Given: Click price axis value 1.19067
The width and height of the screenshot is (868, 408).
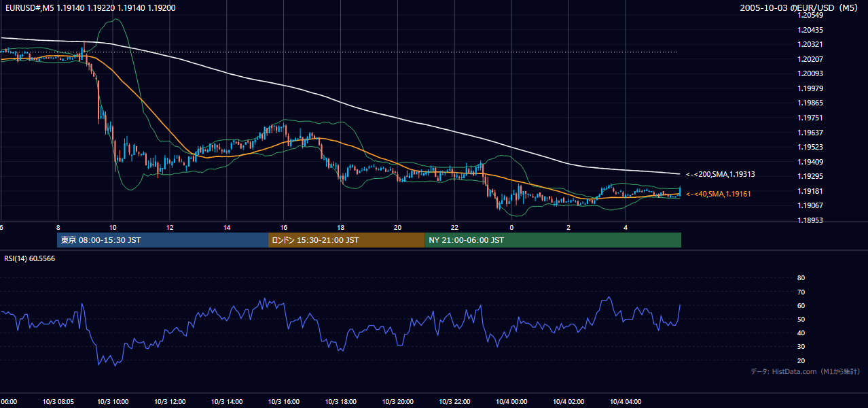Looking at the screenshot, I should [810, 206].
